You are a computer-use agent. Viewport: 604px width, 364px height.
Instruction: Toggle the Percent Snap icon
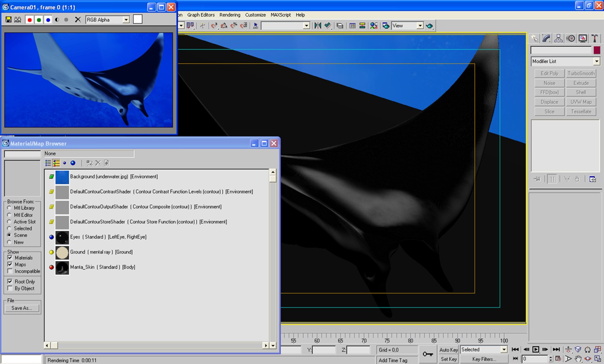pos(234,26)
